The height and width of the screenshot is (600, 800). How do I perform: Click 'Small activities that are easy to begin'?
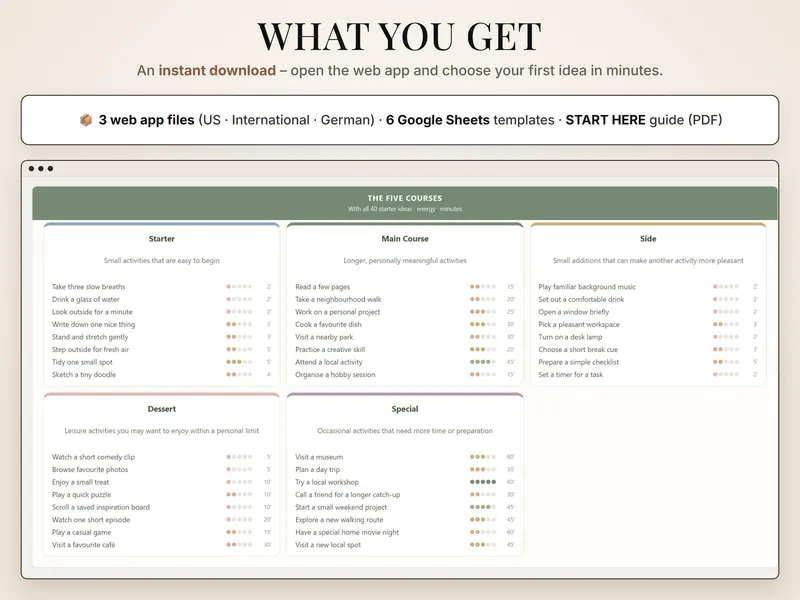[x=162, y=261]
